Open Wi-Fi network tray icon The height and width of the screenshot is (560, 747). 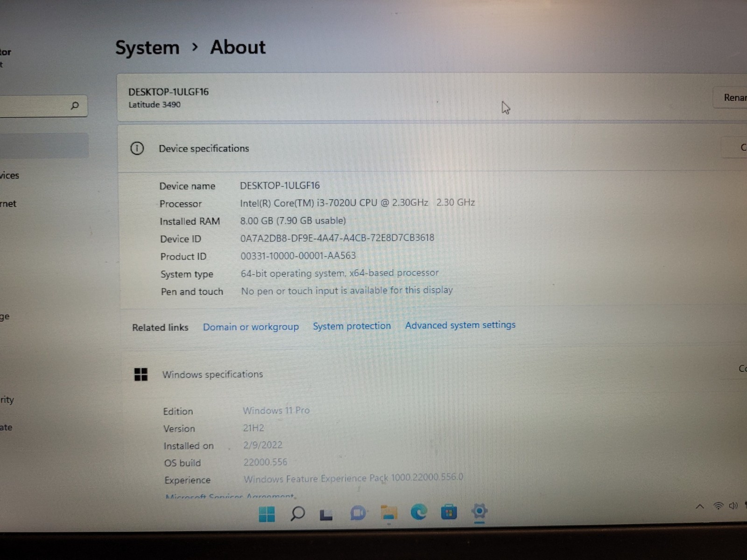(x=719, y=506)
